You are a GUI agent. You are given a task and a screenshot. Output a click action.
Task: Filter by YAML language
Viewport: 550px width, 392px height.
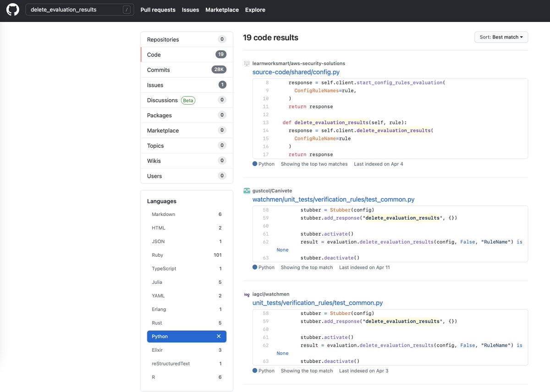pyautogui.click(x=187, y=296)
